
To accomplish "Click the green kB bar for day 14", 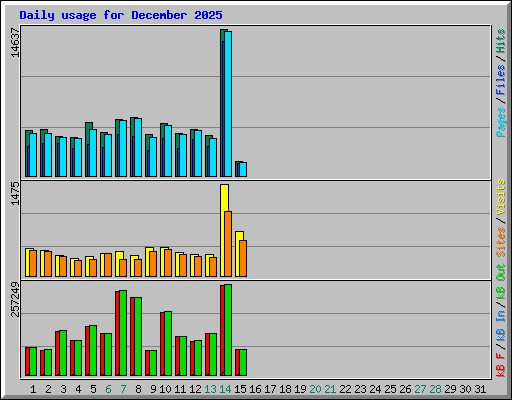I will point(228,330).
